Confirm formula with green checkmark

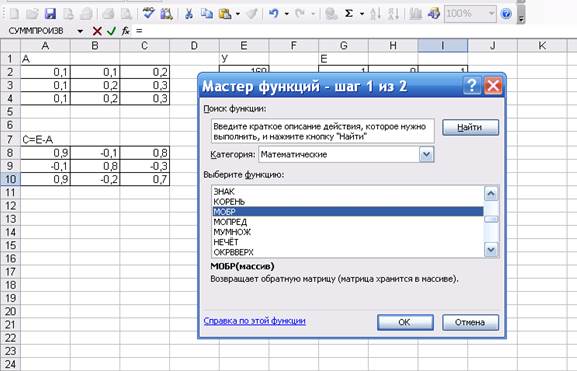coord(111,31)
